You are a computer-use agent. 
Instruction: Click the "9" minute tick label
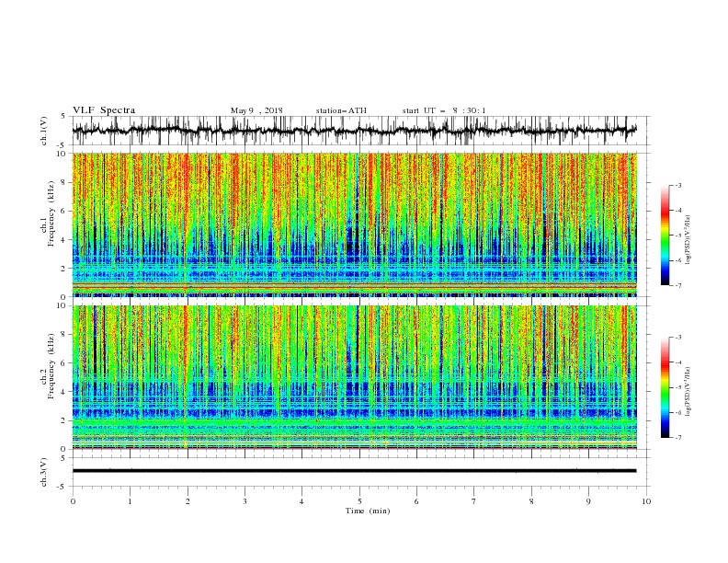[588, 501]
